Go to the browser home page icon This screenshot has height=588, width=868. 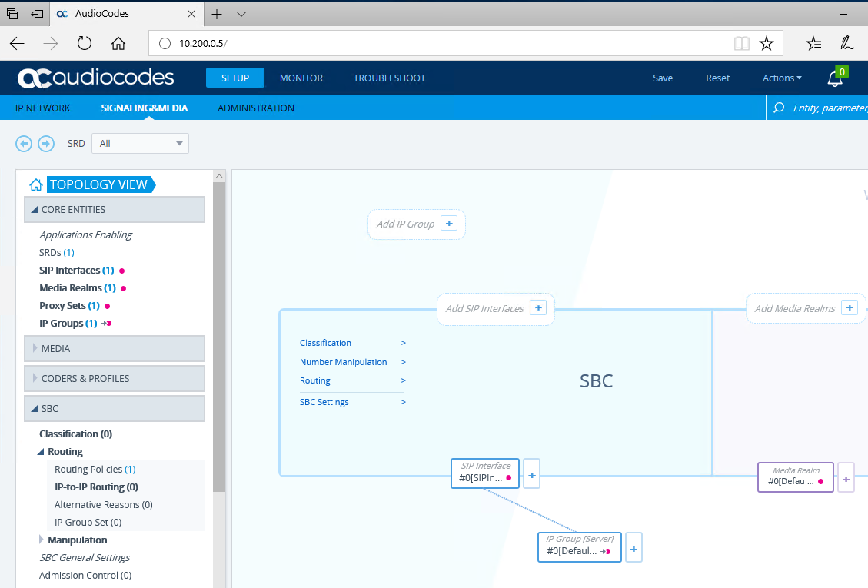click(x=118, y=43)
